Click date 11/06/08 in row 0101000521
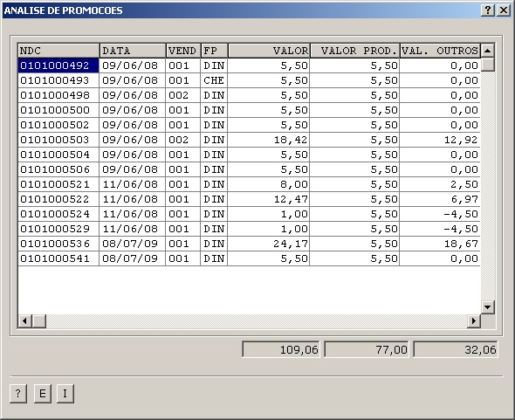 133,184
